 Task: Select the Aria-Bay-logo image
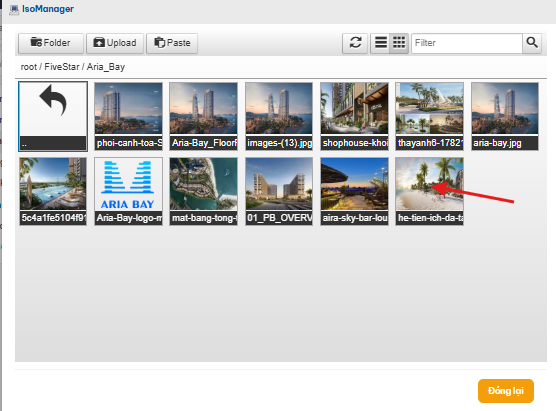coord(128,191)
